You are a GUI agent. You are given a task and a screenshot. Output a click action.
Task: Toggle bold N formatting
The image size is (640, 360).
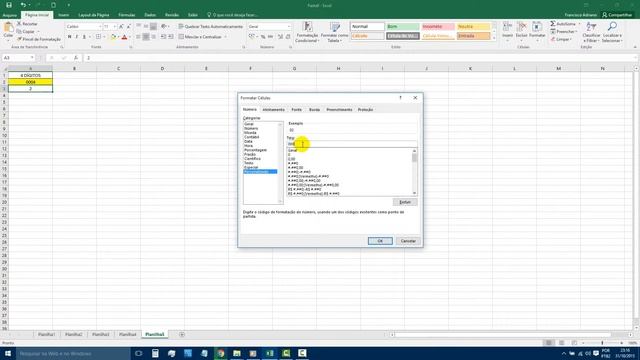tap(69, 37)
